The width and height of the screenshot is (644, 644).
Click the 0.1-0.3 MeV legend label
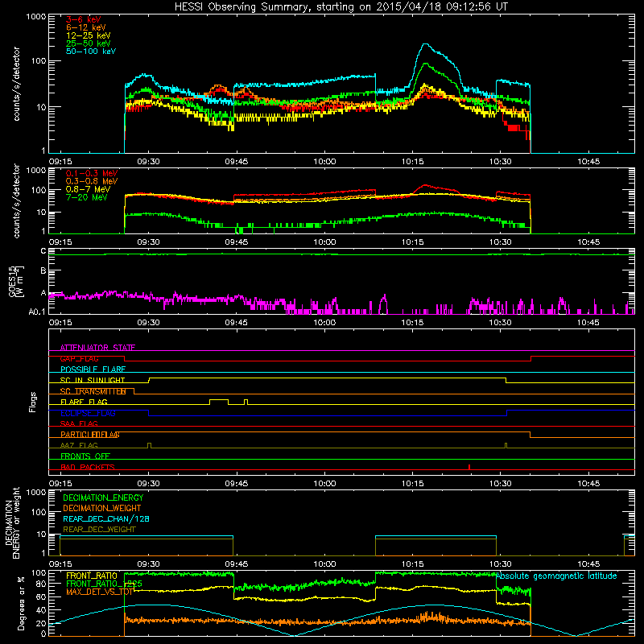(92, 173)
